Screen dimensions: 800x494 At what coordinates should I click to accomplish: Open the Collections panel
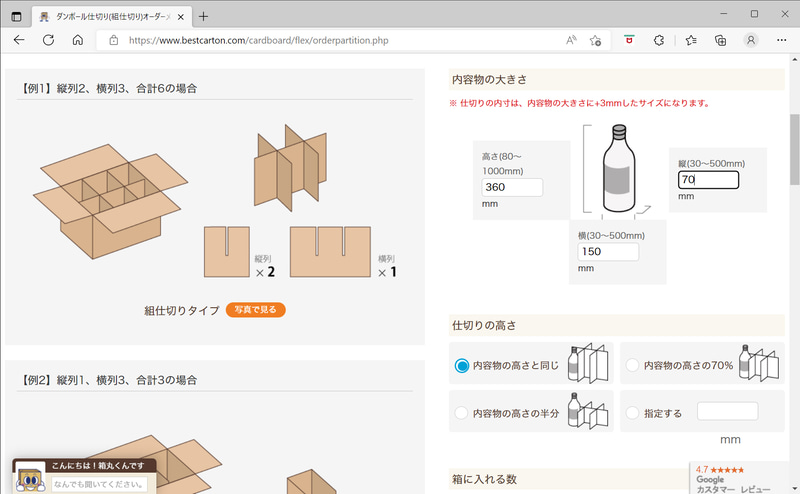tap(720, 41)
